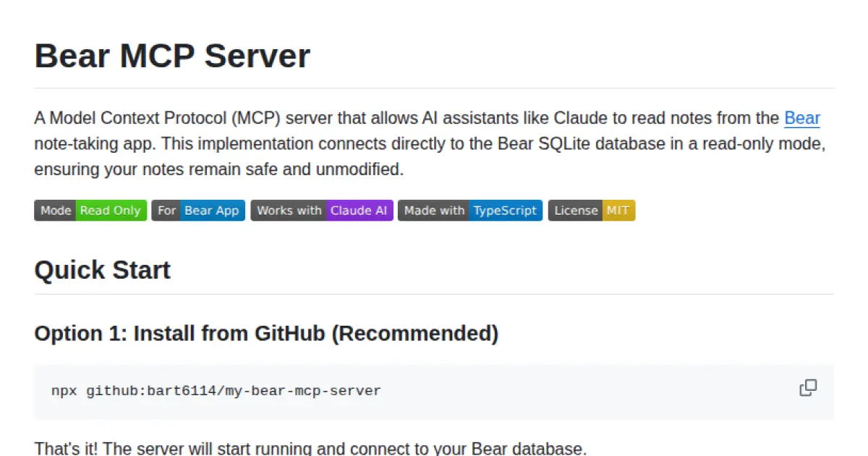Click the Quick Start heading

[102, 269]
